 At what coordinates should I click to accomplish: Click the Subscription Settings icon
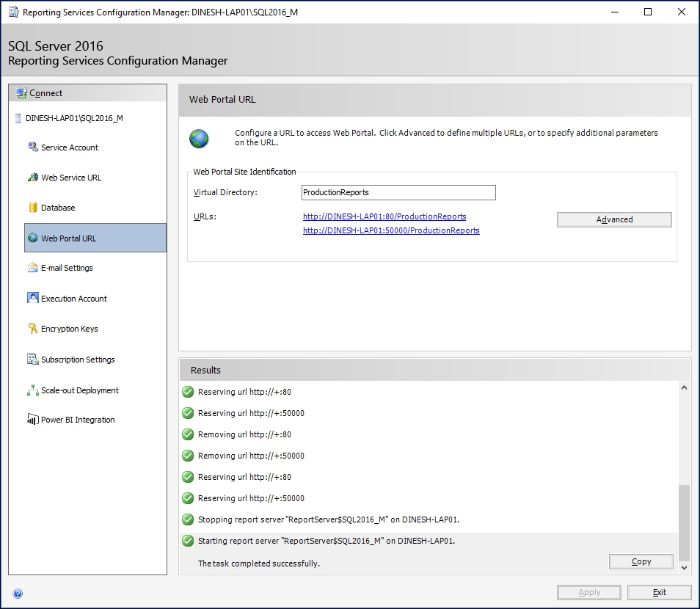[x=32, y=359]
